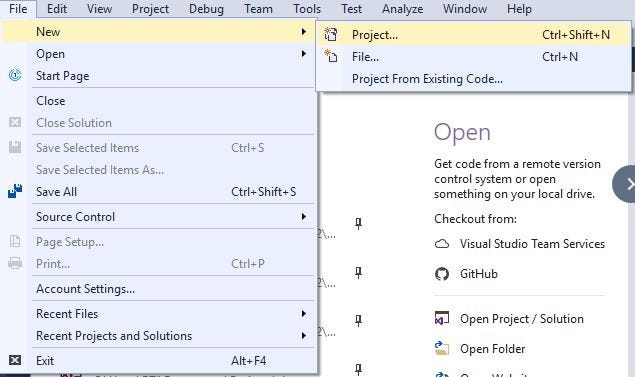Click the Save Selected Items floppy icon

[15, 147]
